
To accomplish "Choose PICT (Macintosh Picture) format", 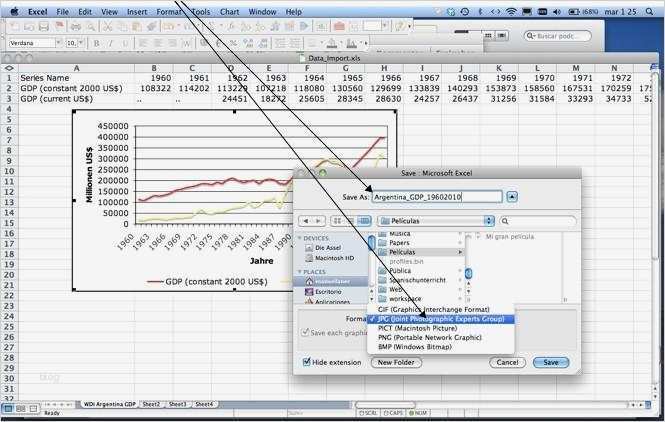I will [x=441, y=328].
